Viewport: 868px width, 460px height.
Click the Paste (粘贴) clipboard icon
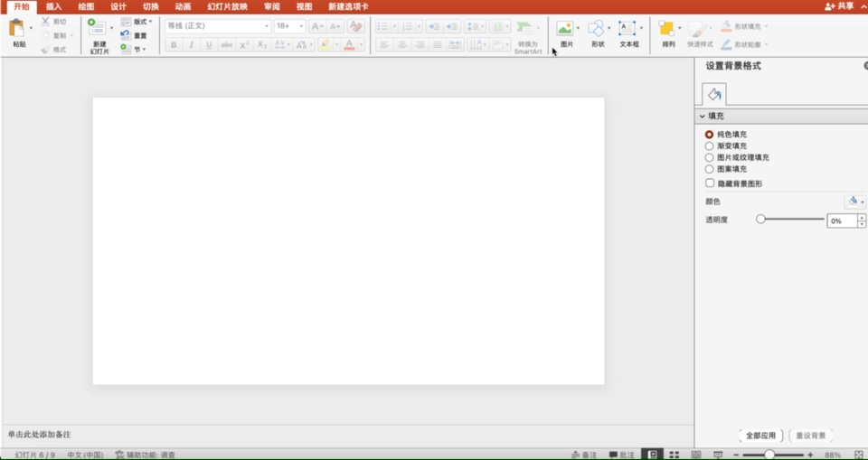(17, 28)
